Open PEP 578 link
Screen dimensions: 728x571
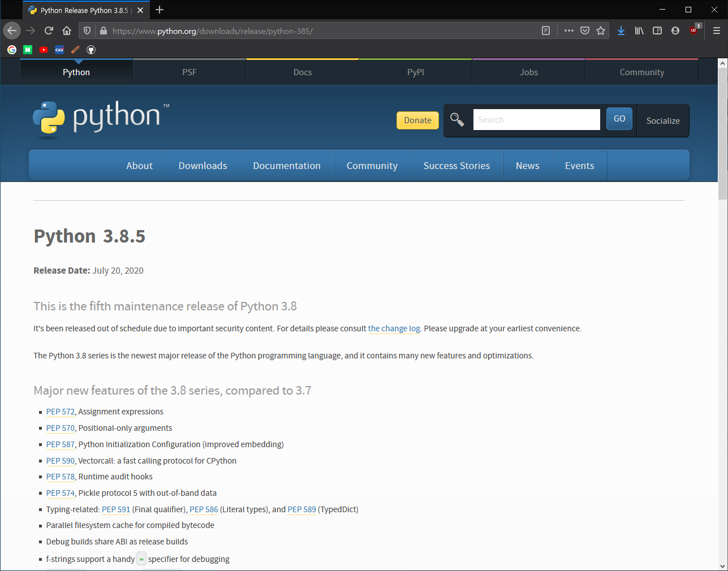pyautogui.click(x=61, y=477)
